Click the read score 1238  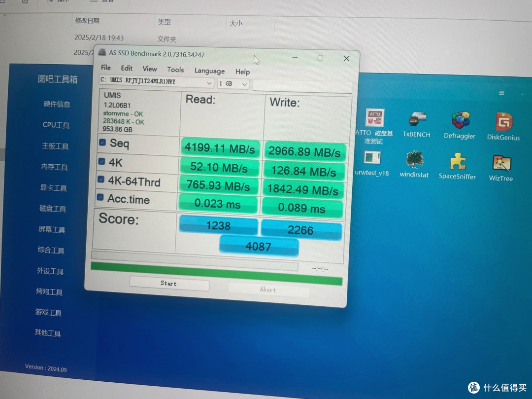(x=219, y=225)
